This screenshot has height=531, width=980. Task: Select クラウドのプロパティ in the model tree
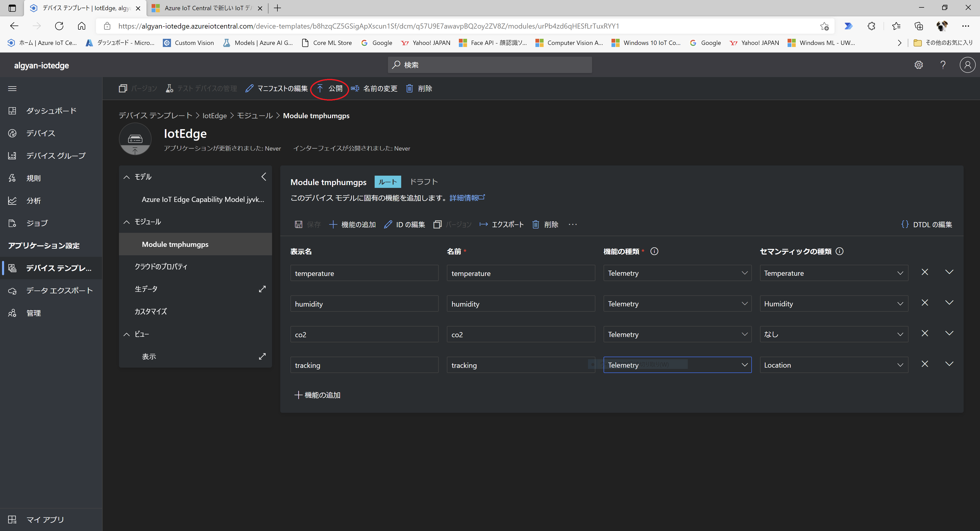point(161,267)
